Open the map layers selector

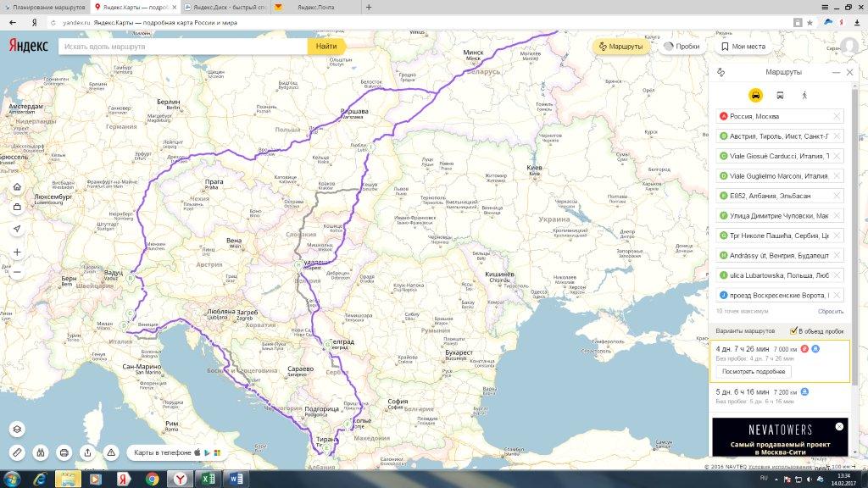tap(17, 429)
